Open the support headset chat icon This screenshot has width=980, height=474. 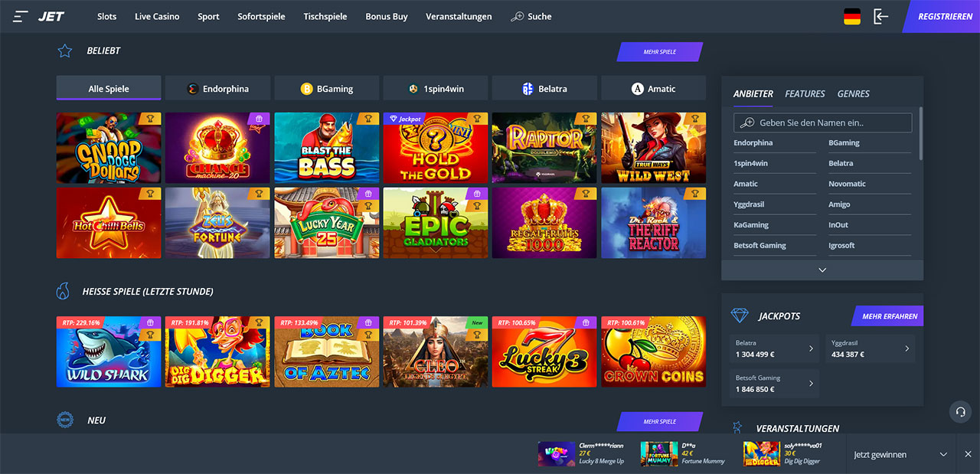point(960,412)
